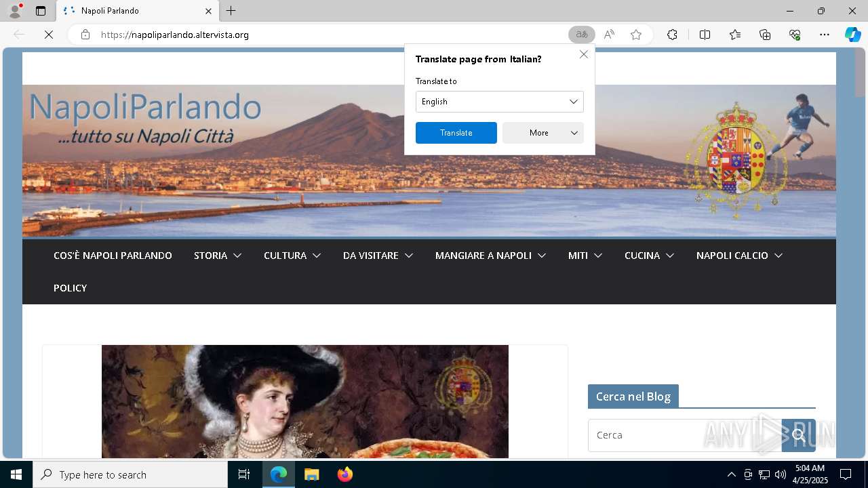868x488 pixels.
Task: Open the Favorites list icon
Action: [735, 35]
